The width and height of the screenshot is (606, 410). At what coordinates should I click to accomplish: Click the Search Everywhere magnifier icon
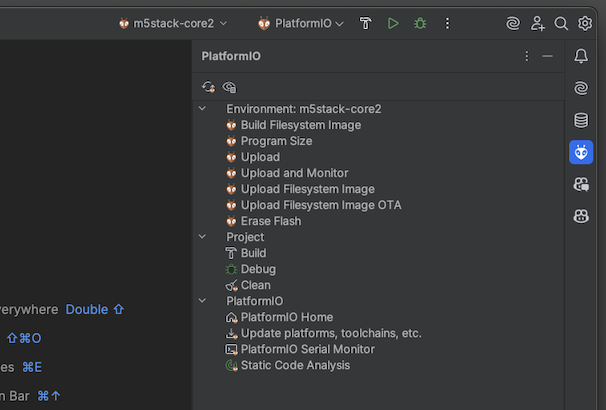(561, 23)
